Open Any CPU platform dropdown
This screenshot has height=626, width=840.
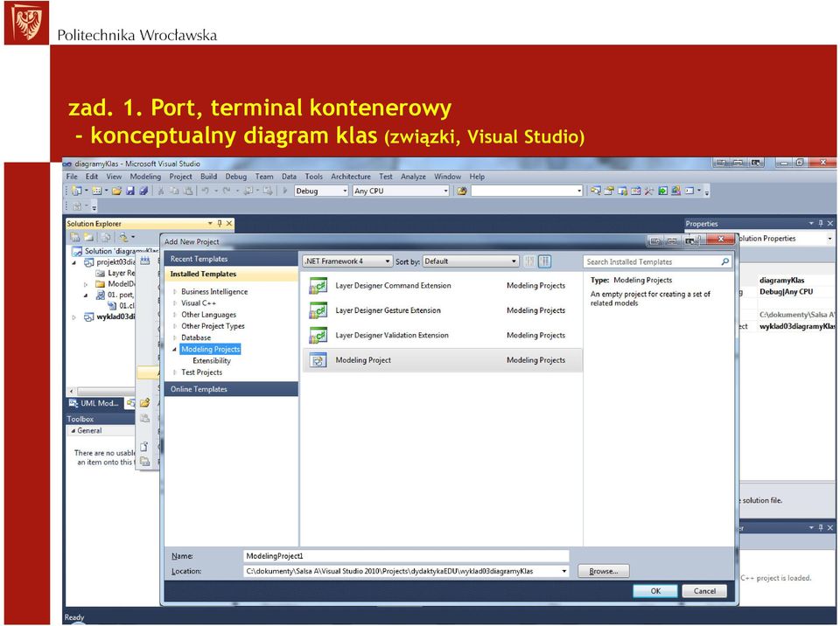pos(401,191)
